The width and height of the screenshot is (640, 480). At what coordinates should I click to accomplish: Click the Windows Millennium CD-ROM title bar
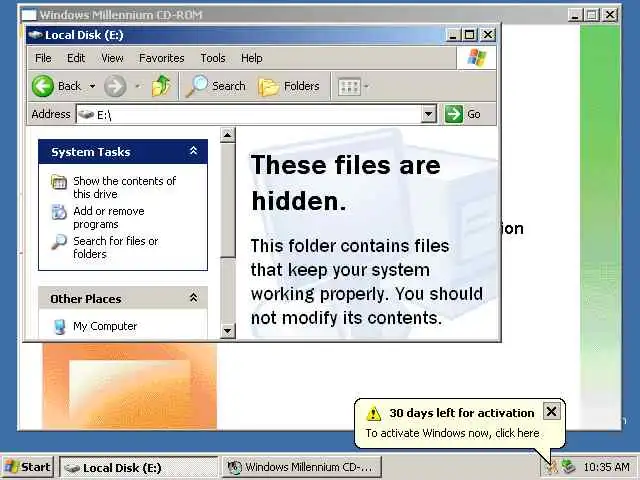pyautogui.click(x=294, y=15)
